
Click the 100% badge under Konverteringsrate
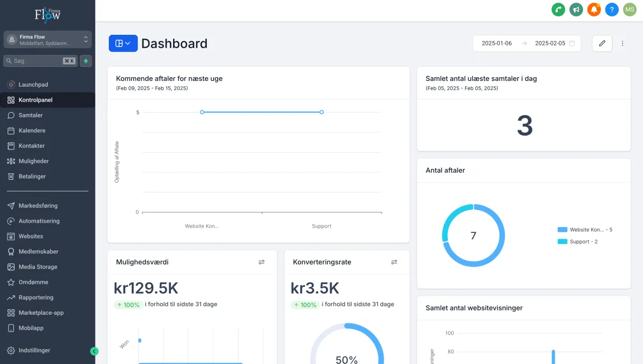(x=304, y=305)
